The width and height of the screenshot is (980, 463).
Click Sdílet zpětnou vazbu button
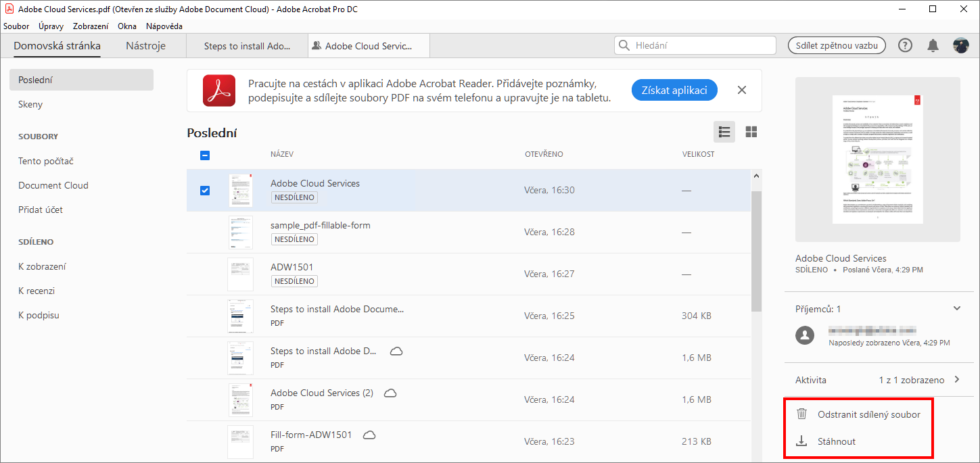click(837, 46)
